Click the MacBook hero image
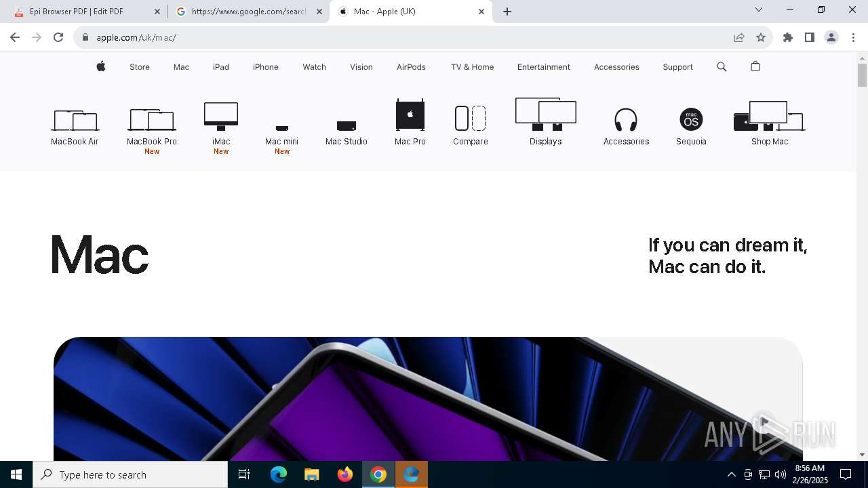Viewport: 868px width, 488px height. pyautogui.click(x=428, y=399)
